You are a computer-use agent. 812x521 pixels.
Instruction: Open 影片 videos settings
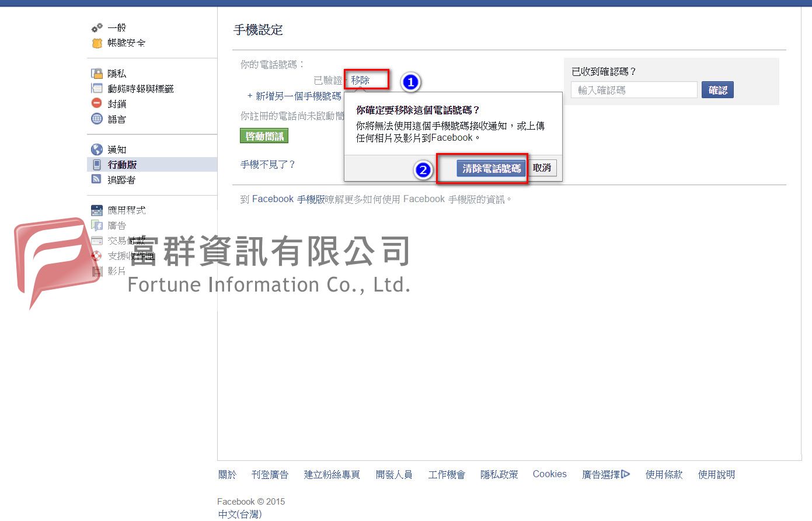tap(117, 271)
